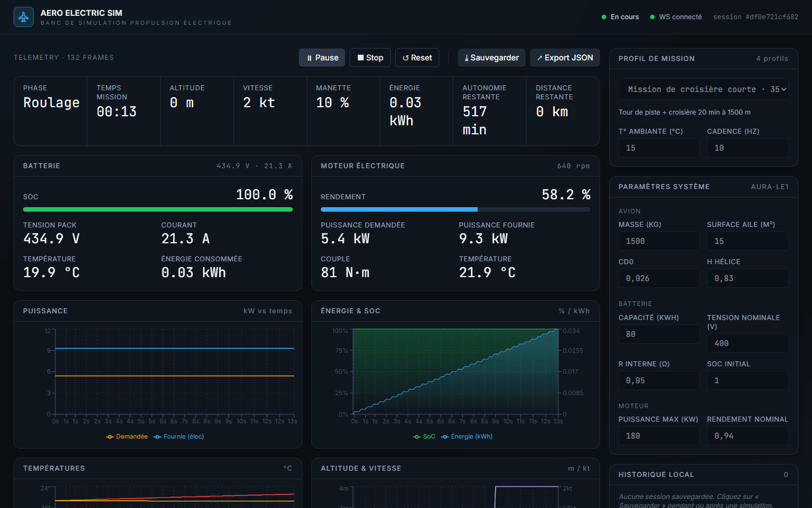Click the Tension Pack value '434.9 V'
Viewport: 812px width, 508px height.
51,239
